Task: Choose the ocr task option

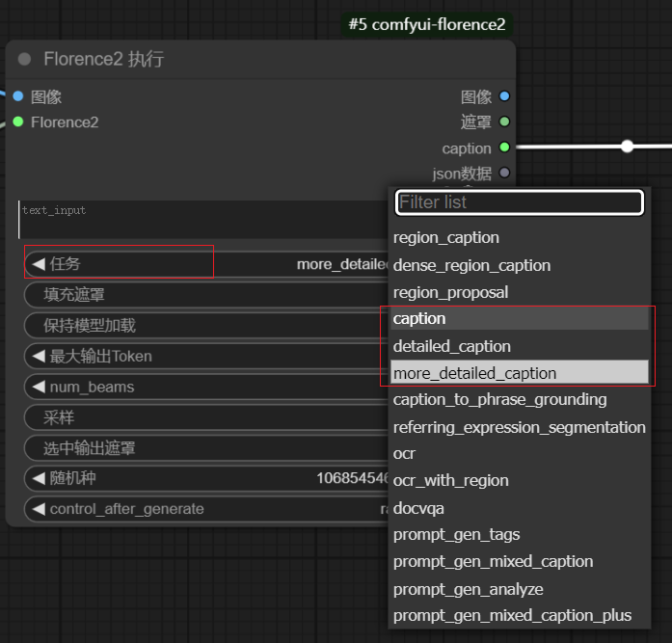Action: 520,454
